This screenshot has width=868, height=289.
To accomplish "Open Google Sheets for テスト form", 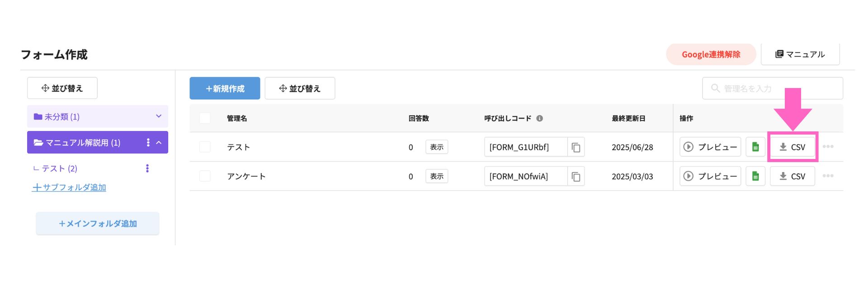I will [755, 147].
